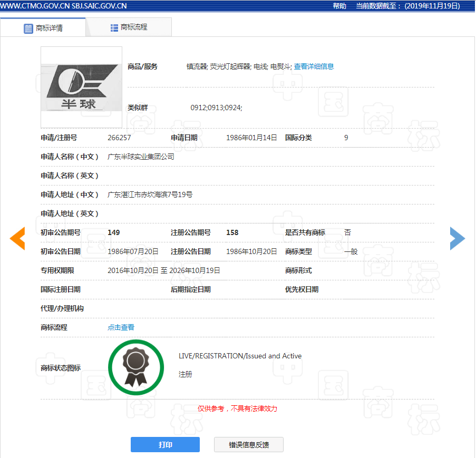
Task: Click the 错误信息反馈 feedback button
Action: tap(248, 444)
